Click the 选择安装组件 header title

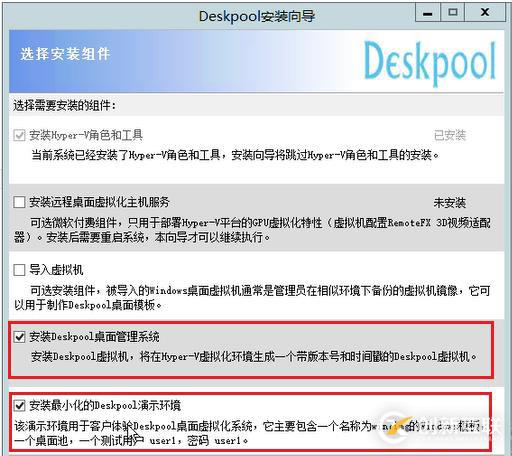(x=65, y=54)
